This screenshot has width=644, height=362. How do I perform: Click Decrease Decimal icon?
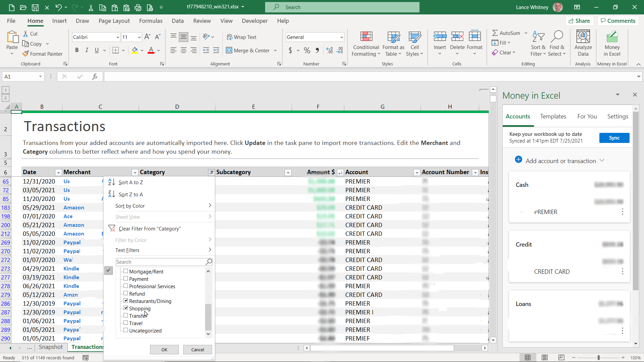point(340,50)
